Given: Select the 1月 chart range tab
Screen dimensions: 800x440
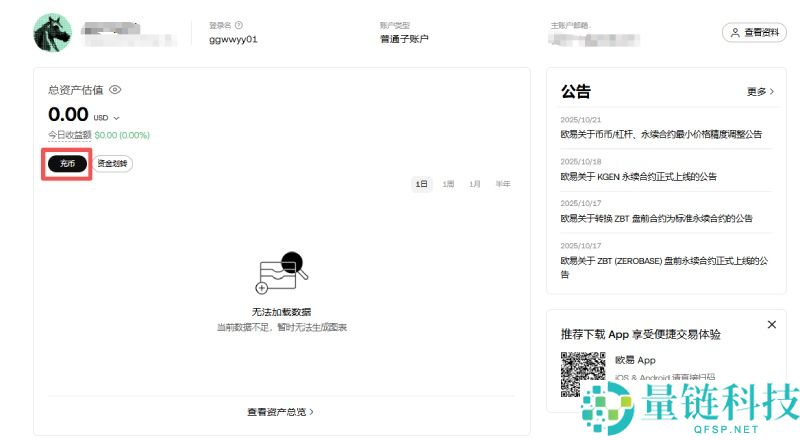Looking at the screenshot, I should pos(474,184).
